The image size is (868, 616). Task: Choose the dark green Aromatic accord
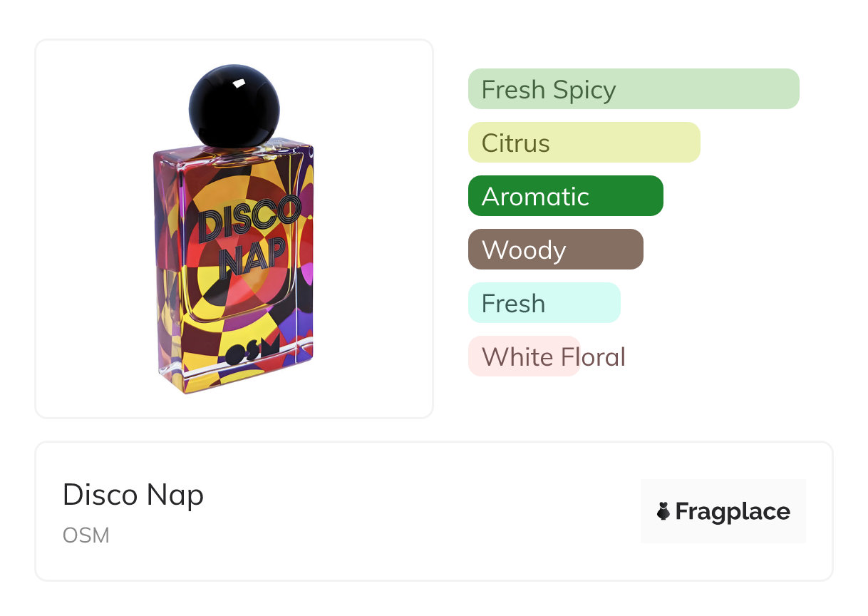click(x=565, y=196)
